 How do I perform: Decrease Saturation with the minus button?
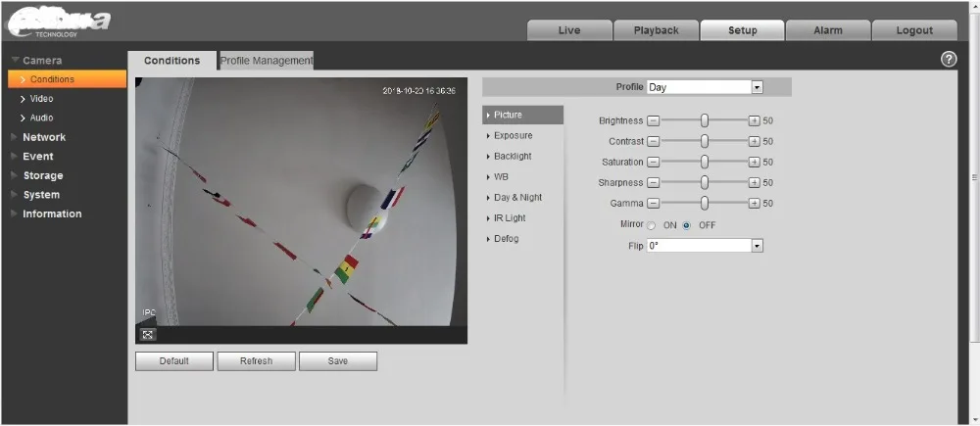653,162
